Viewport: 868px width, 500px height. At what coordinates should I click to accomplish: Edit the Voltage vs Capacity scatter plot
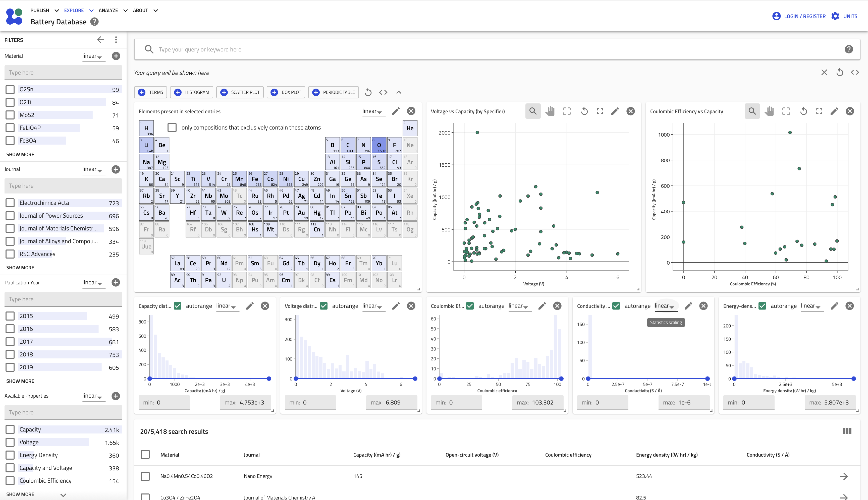pos(615,111)
